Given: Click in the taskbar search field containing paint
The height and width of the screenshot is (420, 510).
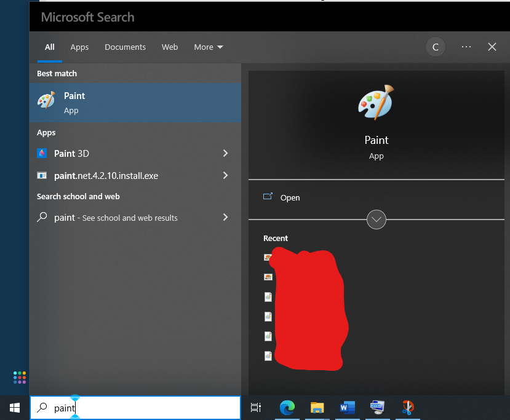Looking at the screenshot, I should pyautogui.click(x=135, y=408).
